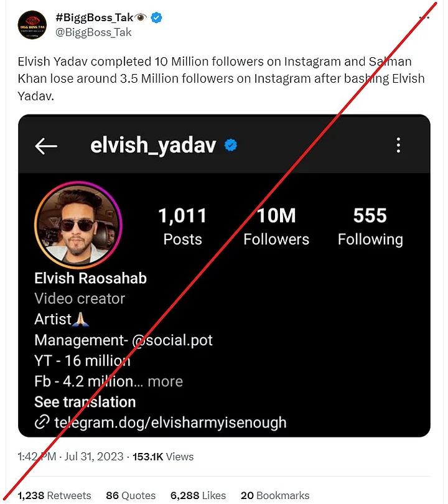Viewport: 448px width, 504px height.
Task: View the 1,238 Retweets list
Action: 54,495
